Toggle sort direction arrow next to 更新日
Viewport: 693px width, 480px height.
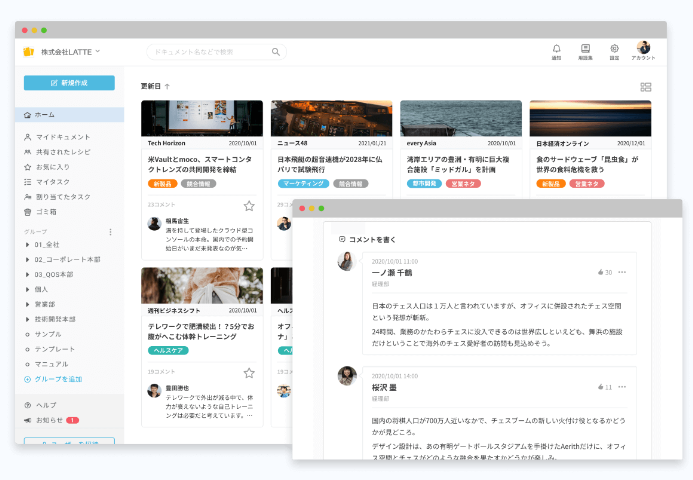(167, 86)
